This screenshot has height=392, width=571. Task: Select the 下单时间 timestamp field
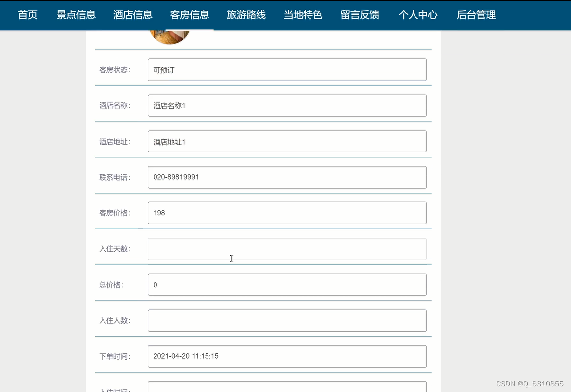coord(287,356)
